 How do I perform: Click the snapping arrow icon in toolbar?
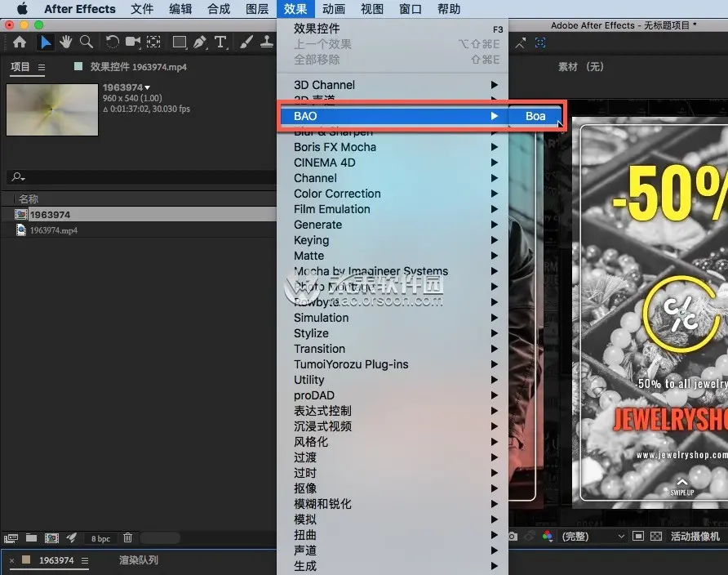coord(520,43)
